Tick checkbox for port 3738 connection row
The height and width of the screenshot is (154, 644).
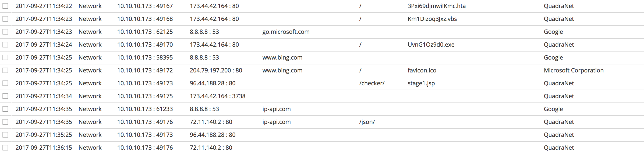click(x=5, y=96)
